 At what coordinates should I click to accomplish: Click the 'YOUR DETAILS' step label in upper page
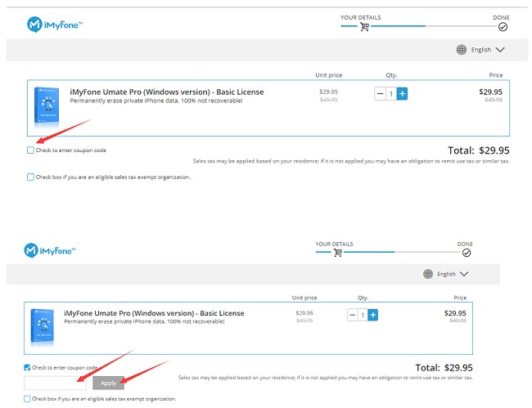361,18
